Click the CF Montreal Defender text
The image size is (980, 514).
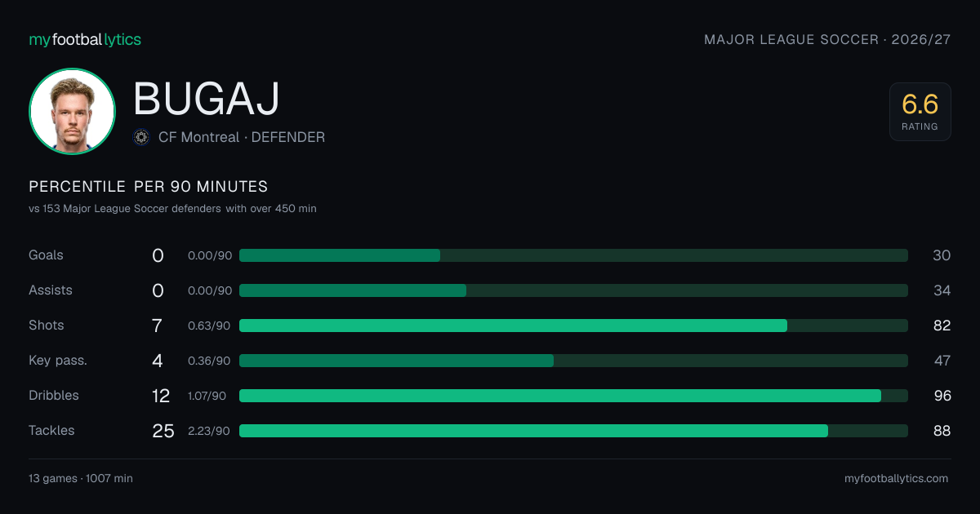coord(242,137)
